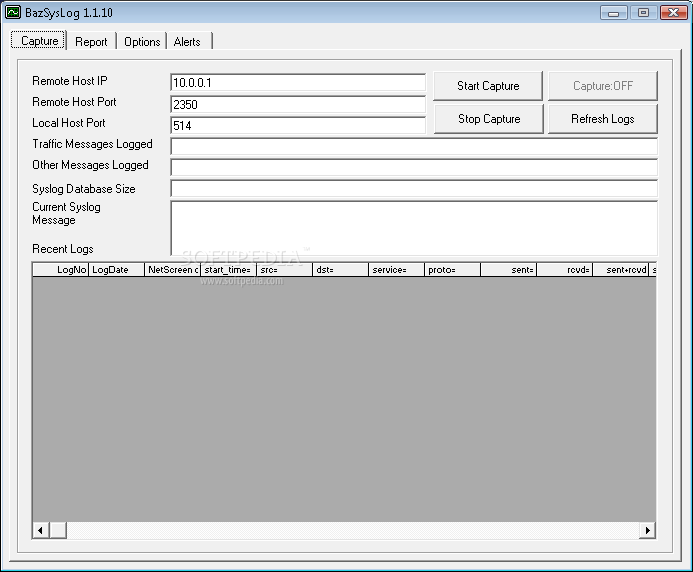Select the NetScreen column header
The width and height of the screenshot is (693, 572).
pos(173,270)
